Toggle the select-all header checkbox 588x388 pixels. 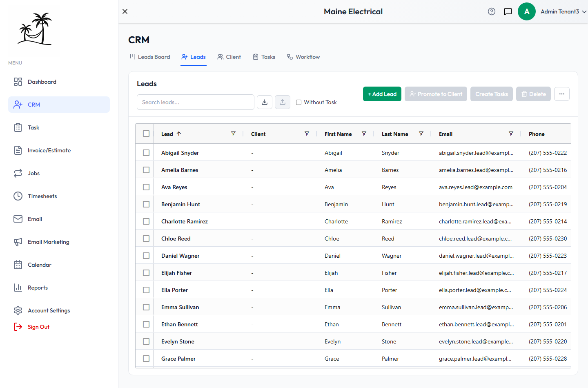tap(146, 134)
